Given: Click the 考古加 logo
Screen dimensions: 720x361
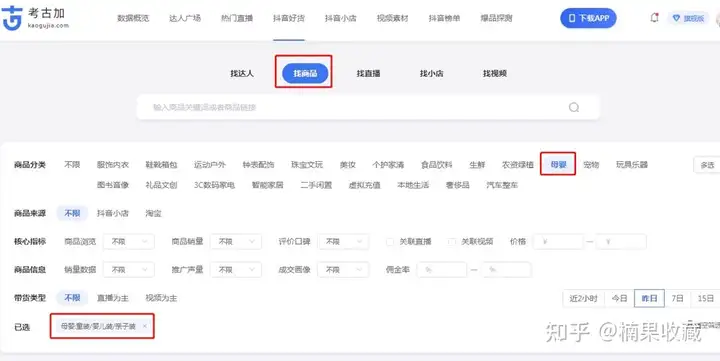Looking at the screenshot, I should [35, 18].
